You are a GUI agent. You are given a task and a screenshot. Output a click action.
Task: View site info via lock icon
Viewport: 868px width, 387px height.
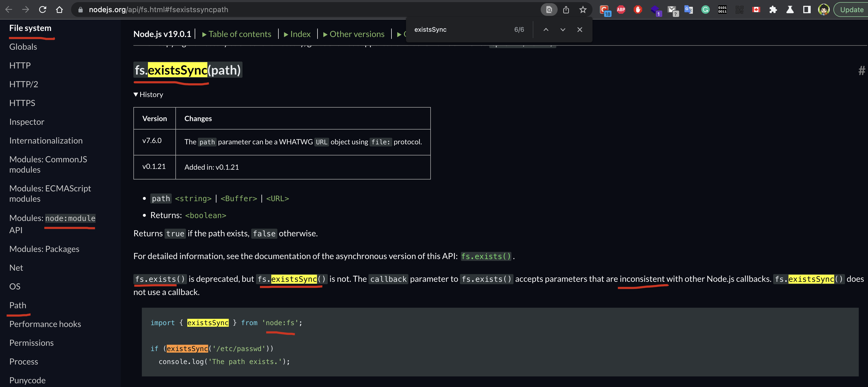pos(80,10)
